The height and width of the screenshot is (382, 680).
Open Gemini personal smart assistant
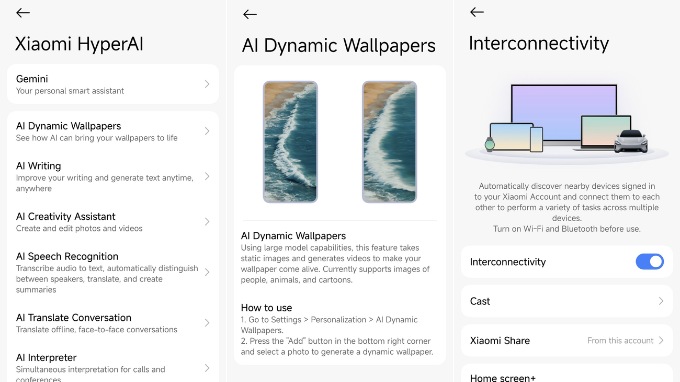point(113,84)
